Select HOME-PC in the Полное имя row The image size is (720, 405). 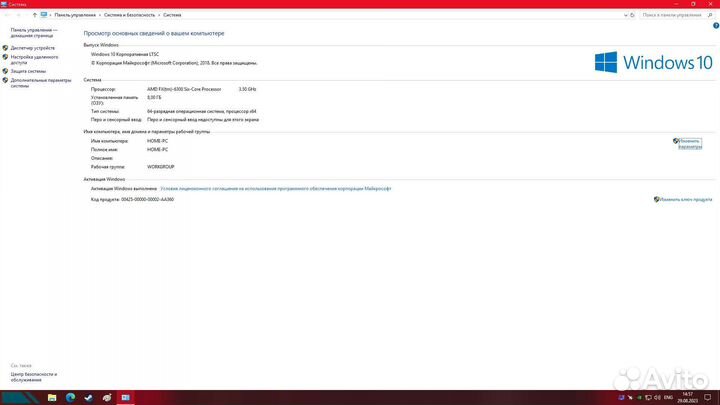tap(157, 150)
